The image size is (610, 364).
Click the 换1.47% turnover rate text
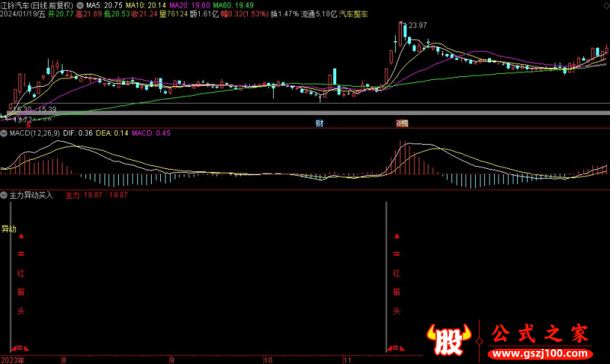pos(284,14)
